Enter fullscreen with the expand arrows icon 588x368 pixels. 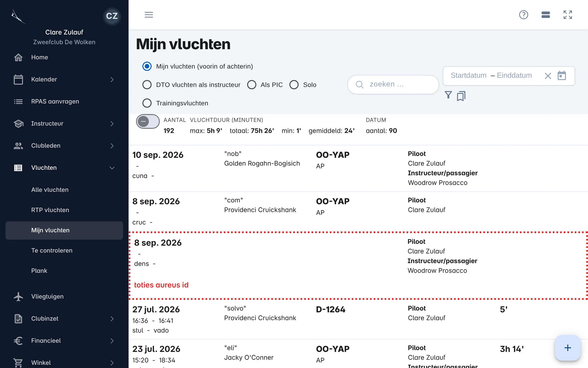[568, 15]
